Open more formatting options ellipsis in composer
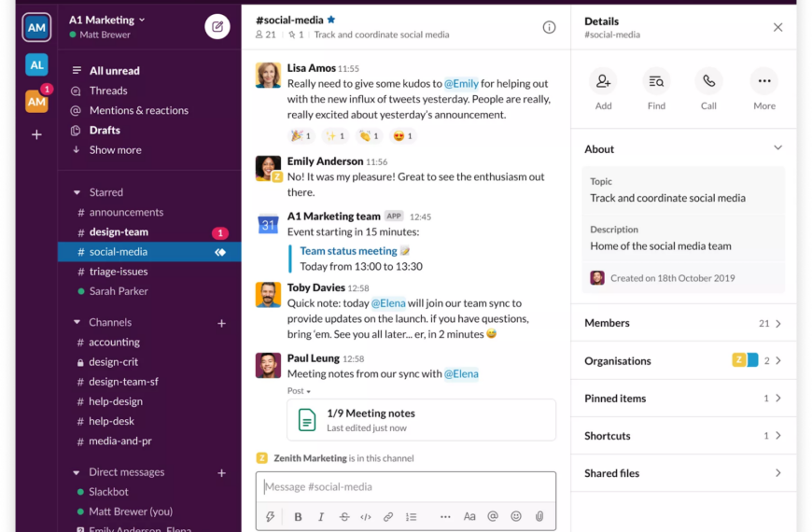The height and width of the screenshot is (532, 812). coord(445,516)
